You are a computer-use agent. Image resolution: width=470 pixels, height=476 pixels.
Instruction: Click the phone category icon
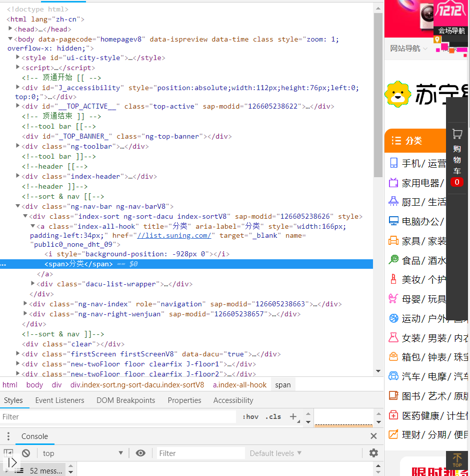pyautogui.click(x=393, y=163)
